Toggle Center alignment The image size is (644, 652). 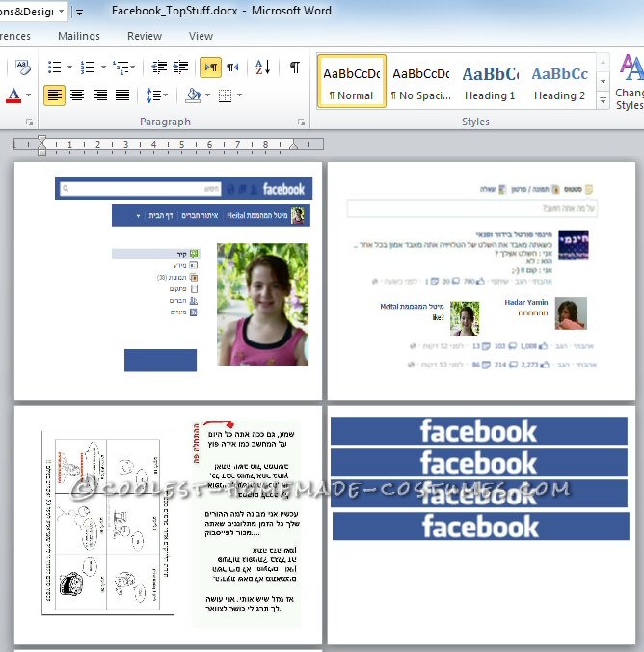pos(77,95)
